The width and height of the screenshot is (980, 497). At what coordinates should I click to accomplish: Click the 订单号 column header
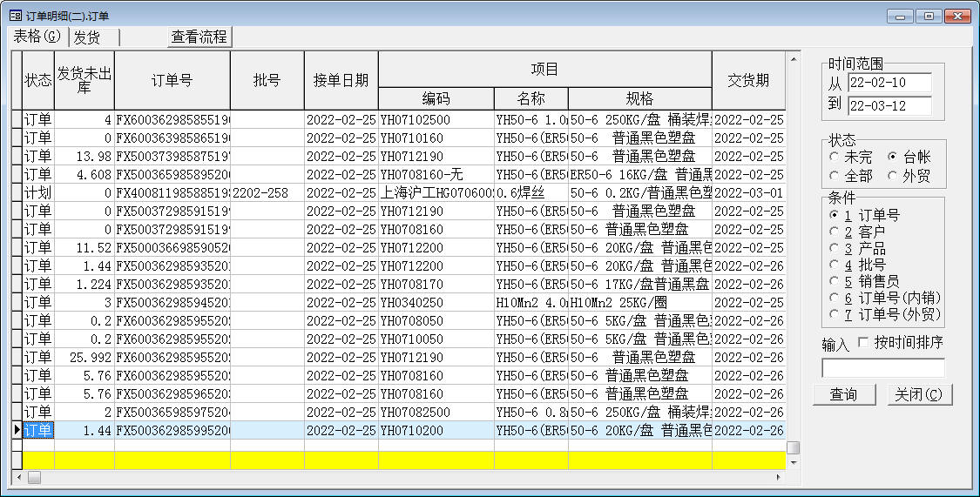[x=172, y=80]
